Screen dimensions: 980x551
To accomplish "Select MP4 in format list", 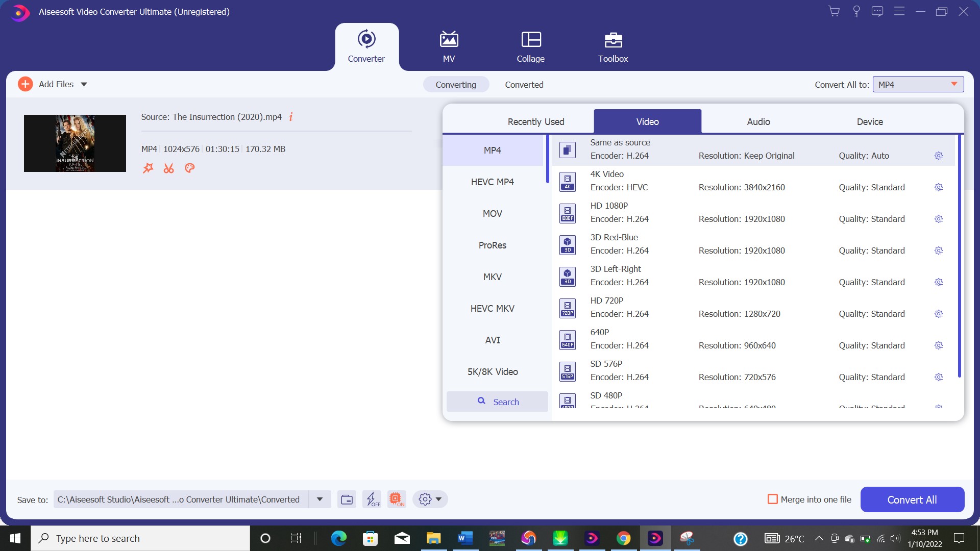I will [x=493, y=150].
